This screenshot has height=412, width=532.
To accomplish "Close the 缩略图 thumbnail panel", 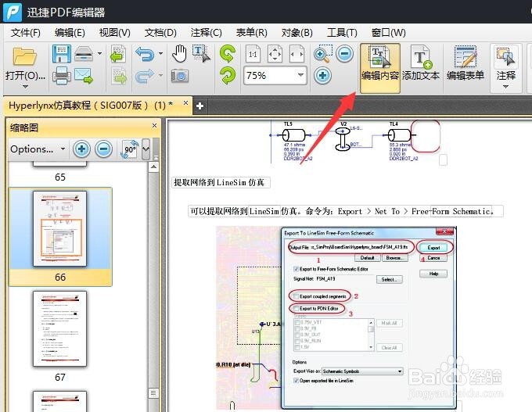I will pos(154,125).
